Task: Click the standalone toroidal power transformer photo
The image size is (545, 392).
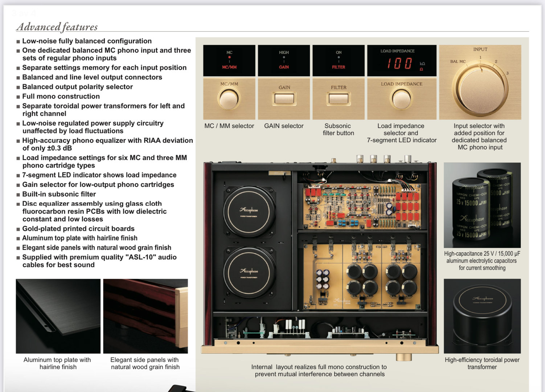Action: (x=482, y=316)
